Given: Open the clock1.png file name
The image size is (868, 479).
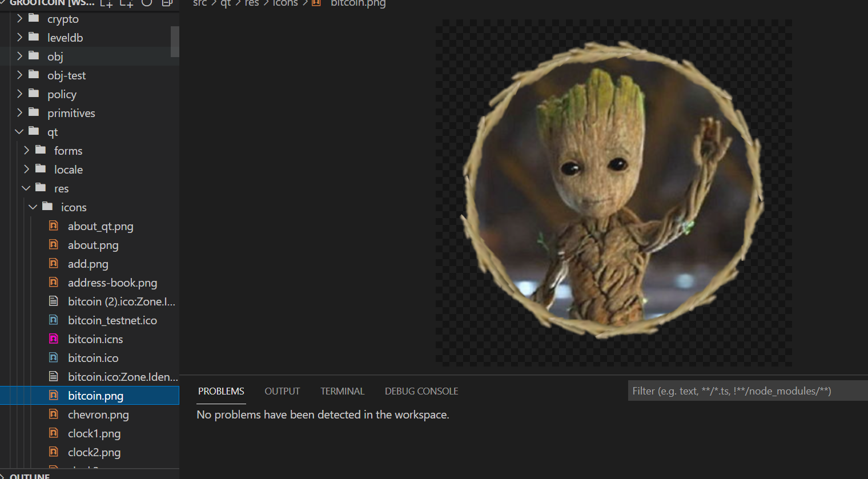Looking at the screenshot, I should pos(94,433).
